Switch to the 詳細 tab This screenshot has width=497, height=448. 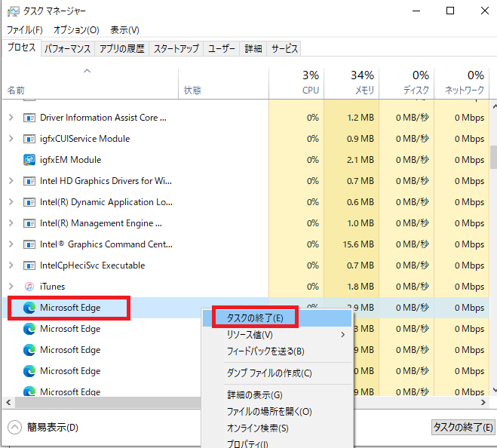pyautogui.click(x=253, y=49)
